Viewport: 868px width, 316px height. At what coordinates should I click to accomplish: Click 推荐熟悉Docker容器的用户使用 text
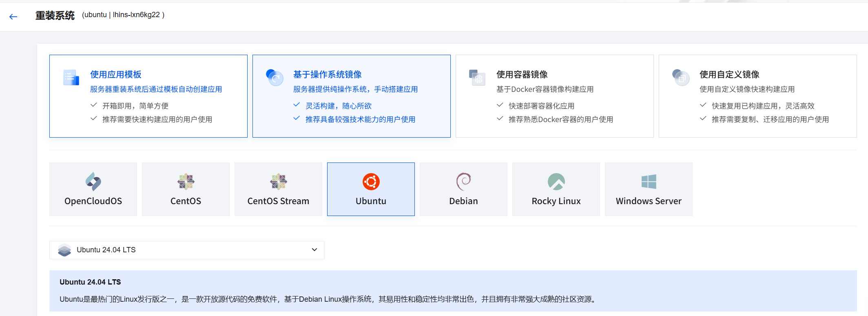click(x=561, y=120)
